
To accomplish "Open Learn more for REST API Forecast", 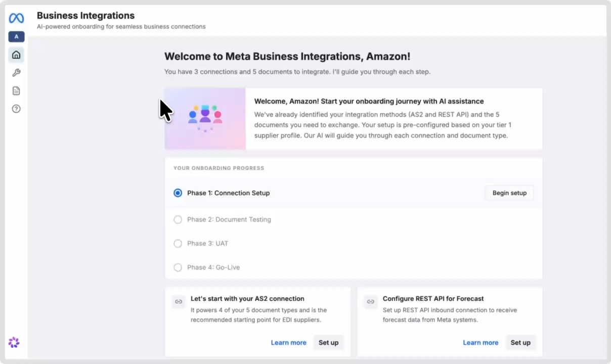I will click(481, 343).
